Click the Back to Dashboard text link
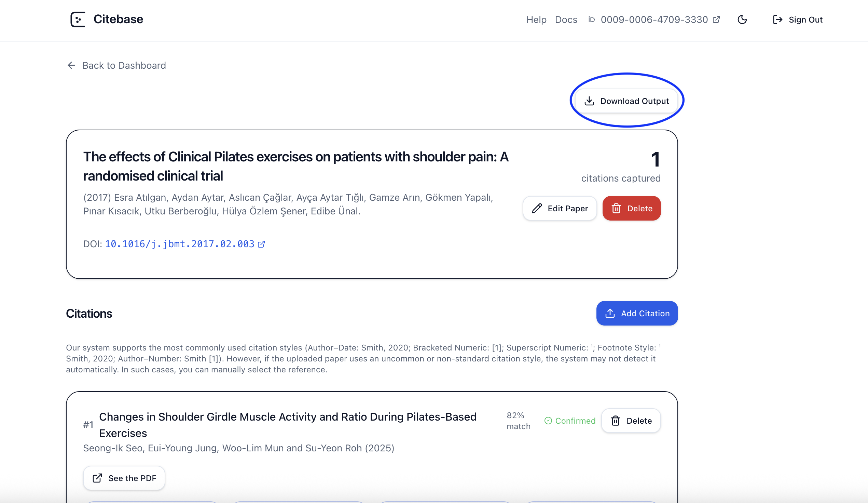 pos(124,66)
